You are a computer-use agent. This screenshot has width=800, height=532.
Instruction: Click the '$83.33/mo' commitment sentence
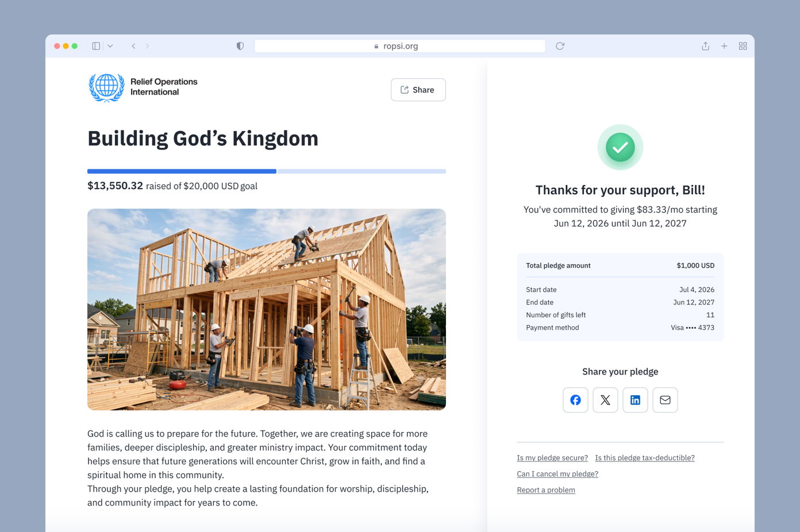[620, 217]
